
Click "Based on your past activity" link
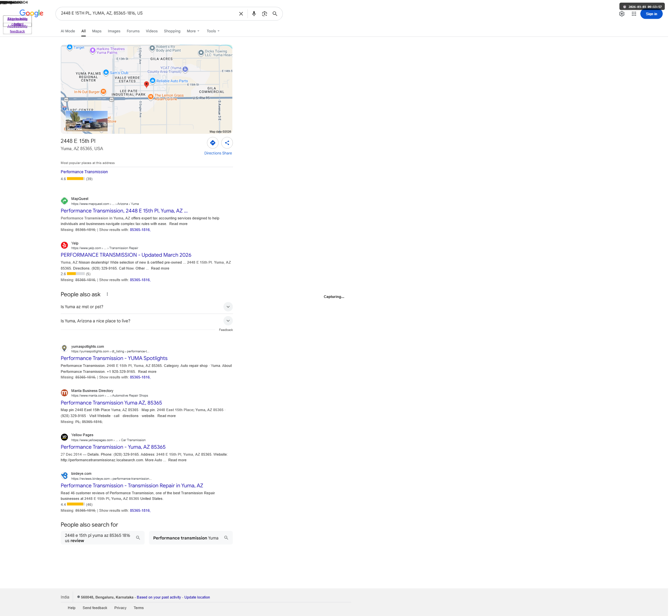coord(160,600)
